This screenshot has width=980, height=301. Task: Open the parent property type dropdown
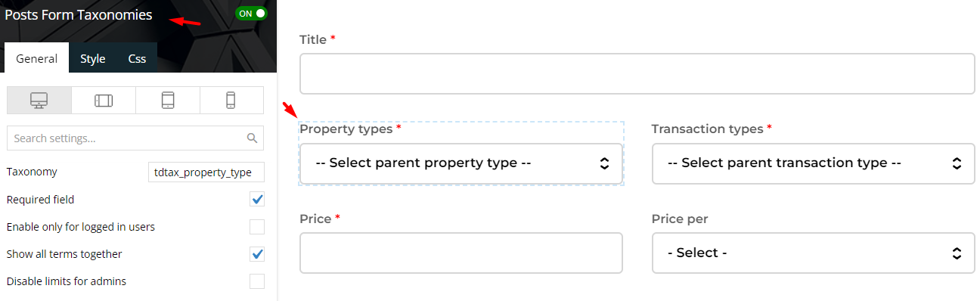[461, 163]
